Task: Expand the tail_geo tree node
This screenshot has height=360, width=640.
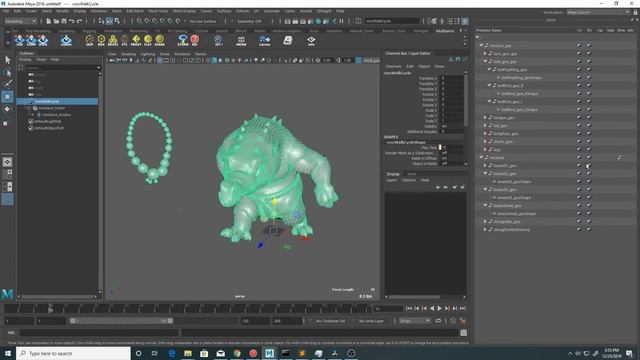Action: (485, 125)
